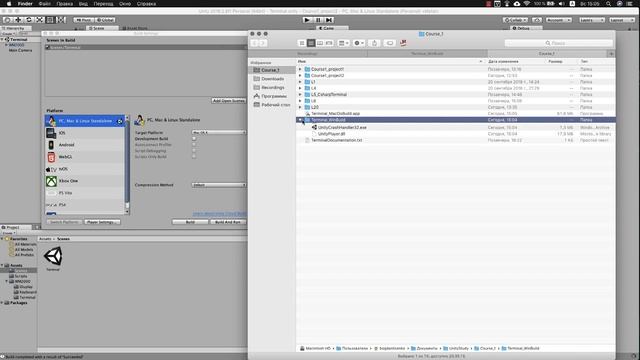
Task: Open the Вид menu
Action: point(83,4)
